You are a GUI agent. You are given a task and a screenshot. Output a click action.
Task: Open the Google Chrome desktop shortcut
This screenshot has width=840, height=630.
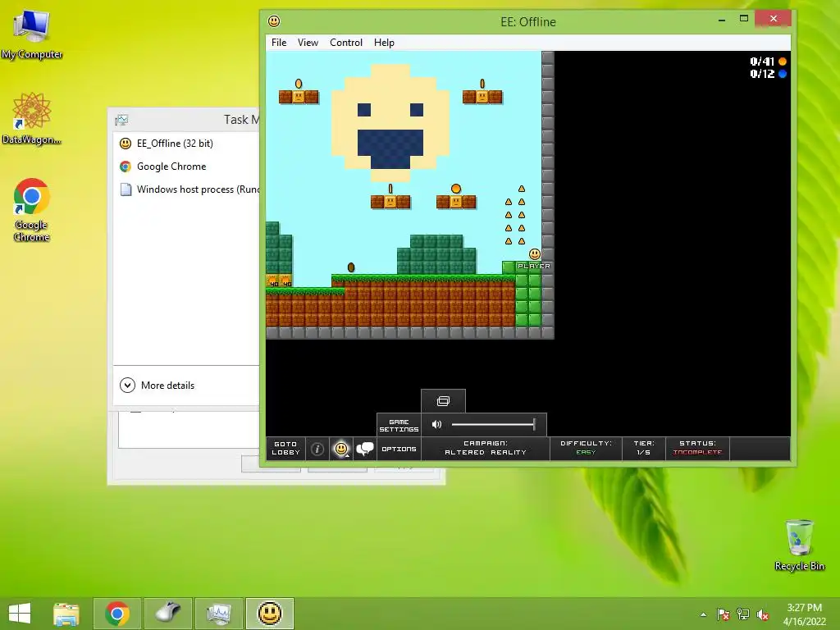pyautogui.click(x=32, y=209)
